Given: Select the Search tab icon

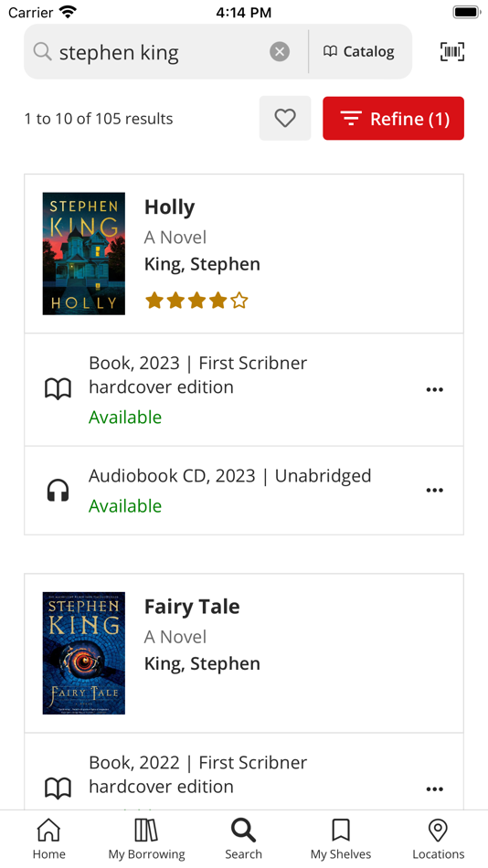Looking at the screenshot, I should (244, 839).
